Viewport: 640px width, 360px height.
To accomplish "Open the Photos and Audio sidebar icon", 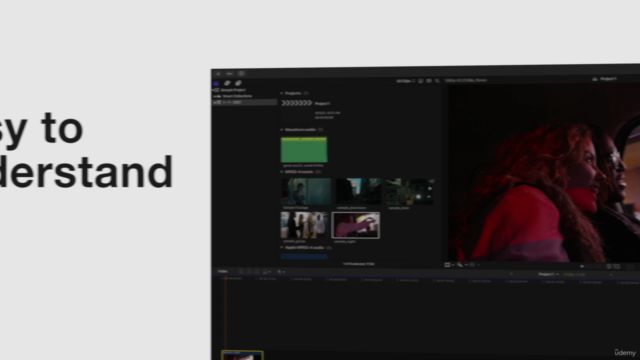I will (227, 83).
